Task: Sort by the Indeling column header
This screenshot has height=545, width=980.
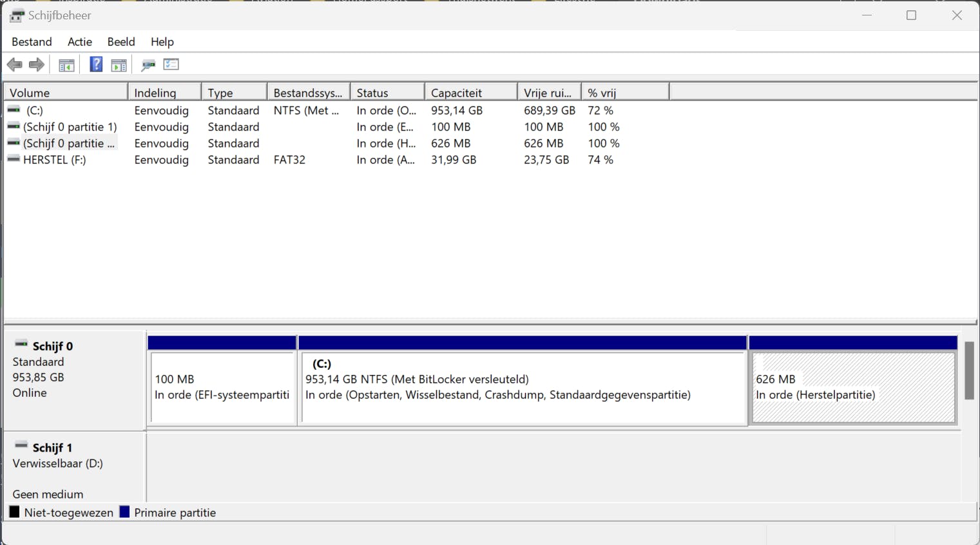Action: point(164,93)
